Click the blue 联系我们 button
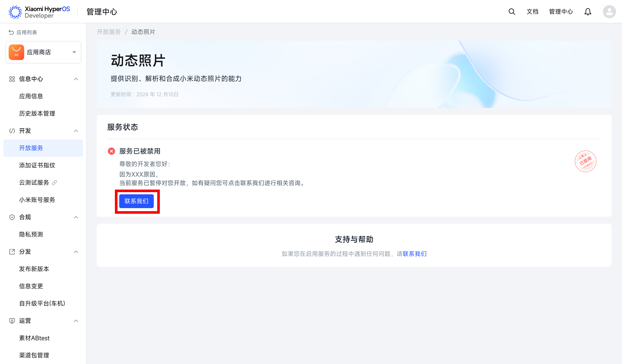Image resolution: width=622 pixels, height=364 pixels. pos(136,201)
